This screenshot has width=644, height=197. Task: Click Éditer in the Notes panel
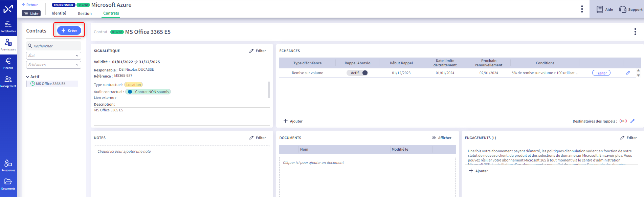click(258, 138)
